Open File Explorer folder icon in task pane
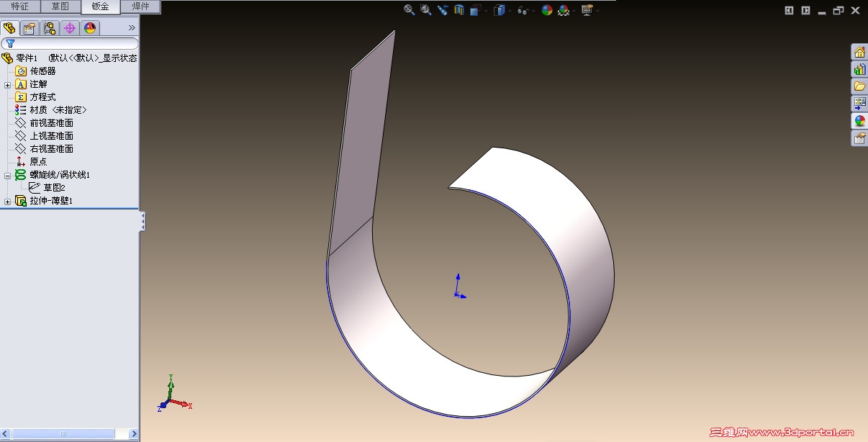The height and width of the screenshot is (442, 868). click(x=859, y=86)
